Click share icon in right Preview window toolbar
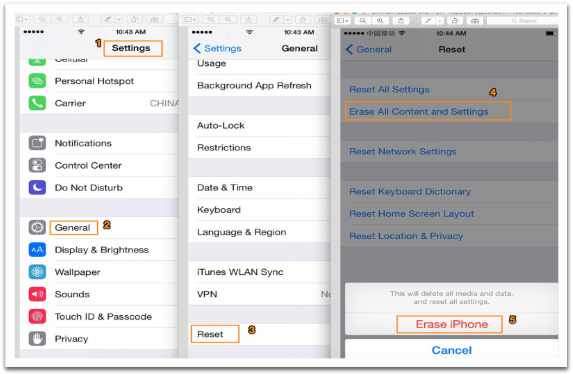Screen dimensions: 573x374 point(401,21)
